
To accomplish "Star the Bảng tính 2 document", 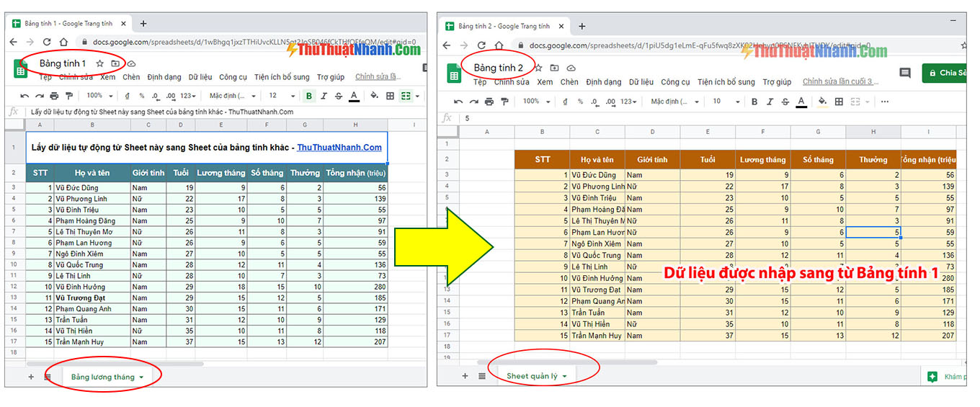I will pyautogui.click(x=538, y=68).
